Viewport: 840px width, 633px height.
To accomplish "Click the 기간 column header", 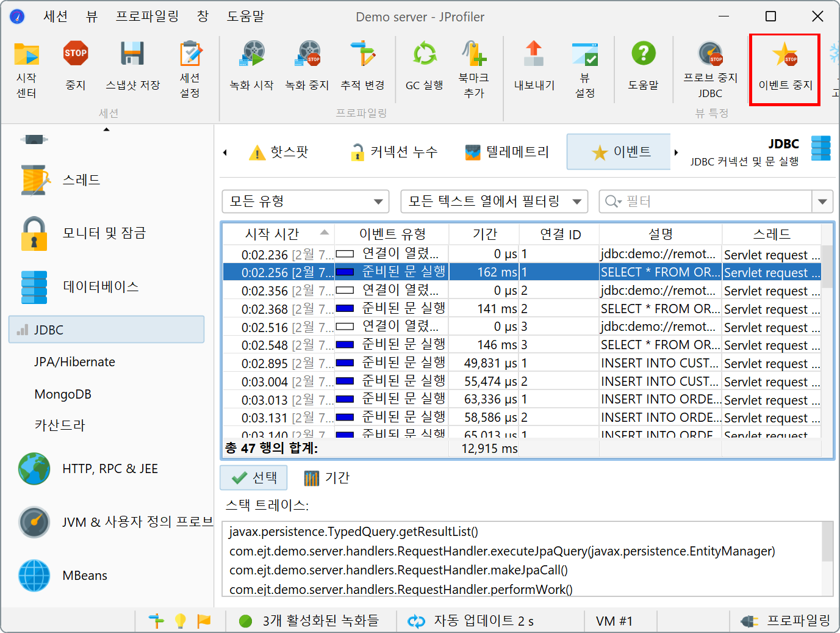I will [484, 234].
